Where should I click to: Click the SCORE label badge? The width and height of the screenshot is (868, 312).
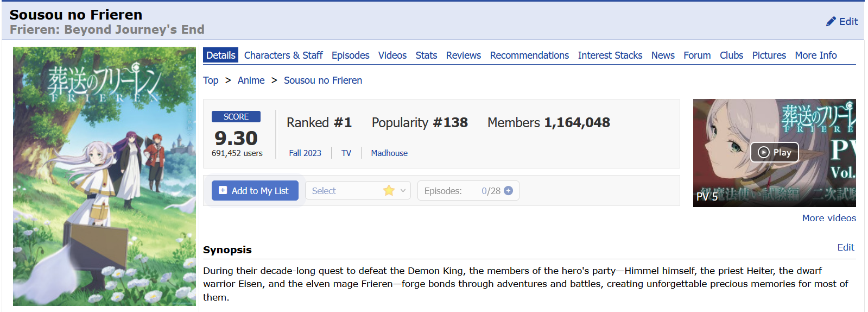[236, 117]
